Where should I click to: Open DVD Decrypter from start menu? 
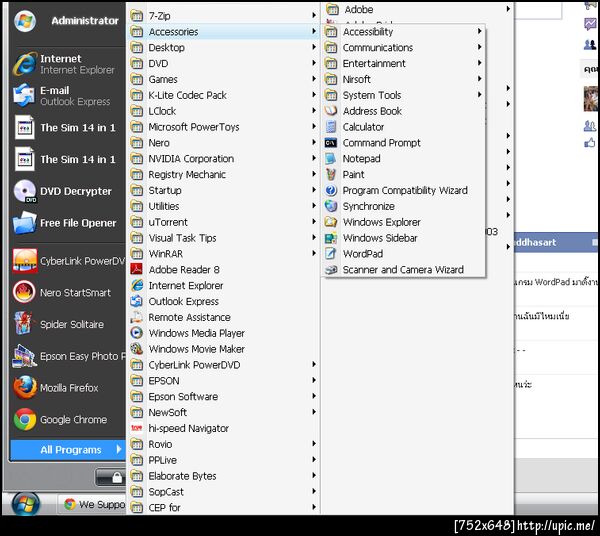pos(67,191)
